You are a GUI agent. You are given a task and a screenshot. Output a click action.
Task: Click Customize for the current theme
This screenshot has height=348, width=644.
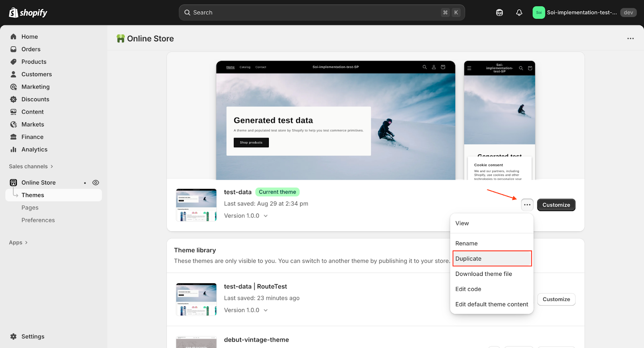point(556,205)
